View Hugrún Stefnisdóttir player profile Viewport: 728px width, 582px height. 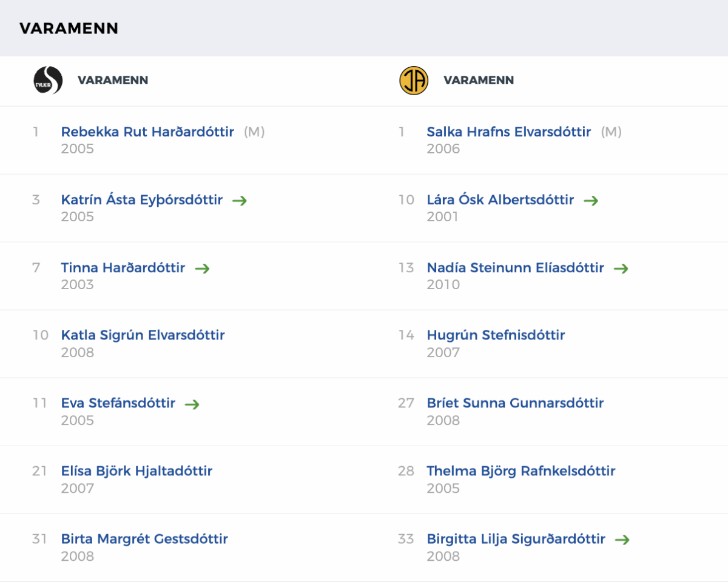[496, 335]
